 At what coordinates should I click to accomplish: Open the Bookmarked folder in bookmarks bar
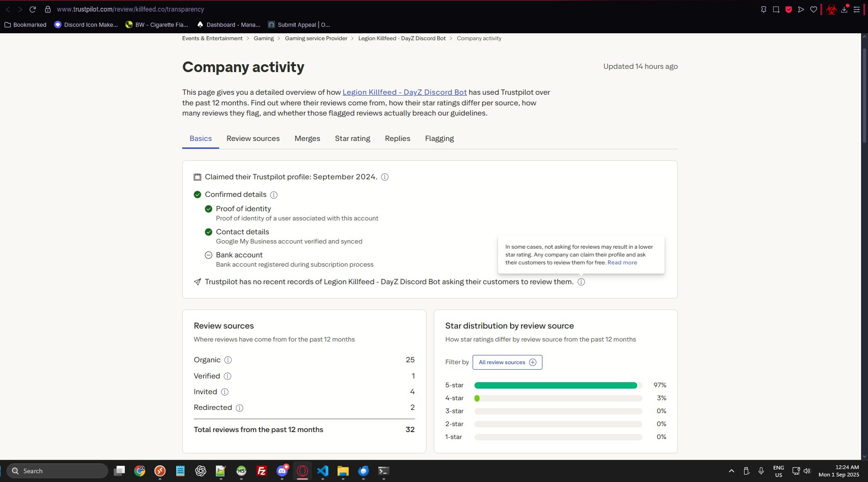point(25,25)
